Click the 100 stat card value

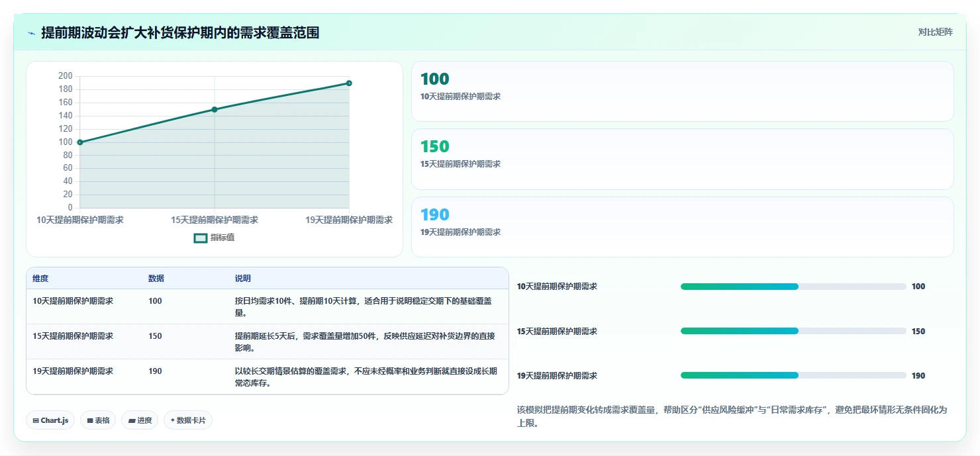434,79
